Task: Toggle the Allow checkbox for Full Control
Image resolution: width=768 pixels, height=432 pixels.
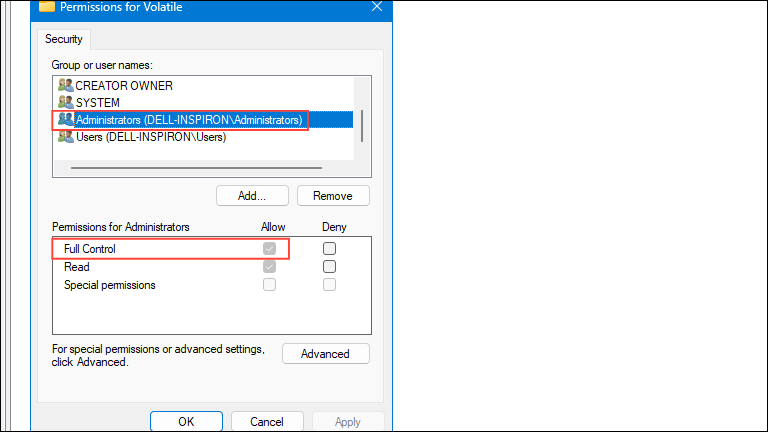Action: [269, 249]
